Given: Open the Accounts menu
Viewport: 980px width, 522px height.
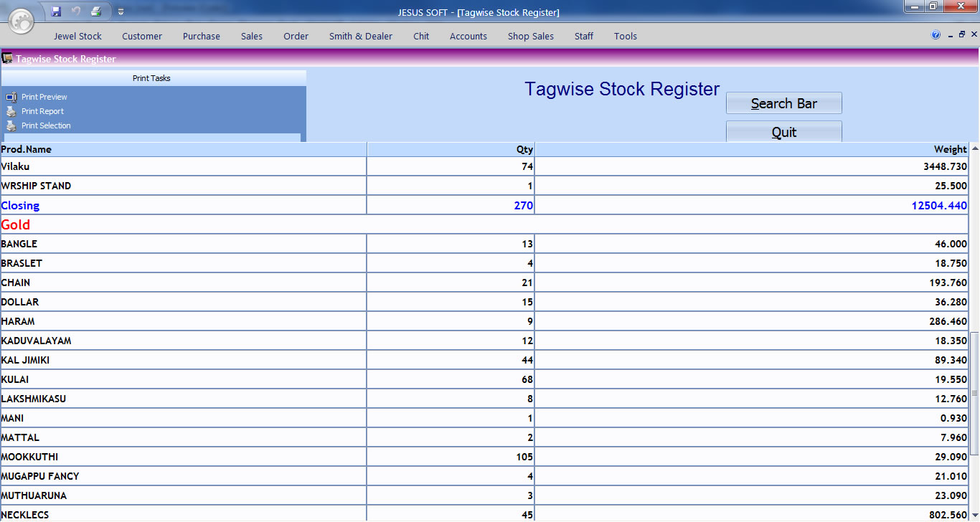Looking at the screenshot, I should [x=468, y=37].
